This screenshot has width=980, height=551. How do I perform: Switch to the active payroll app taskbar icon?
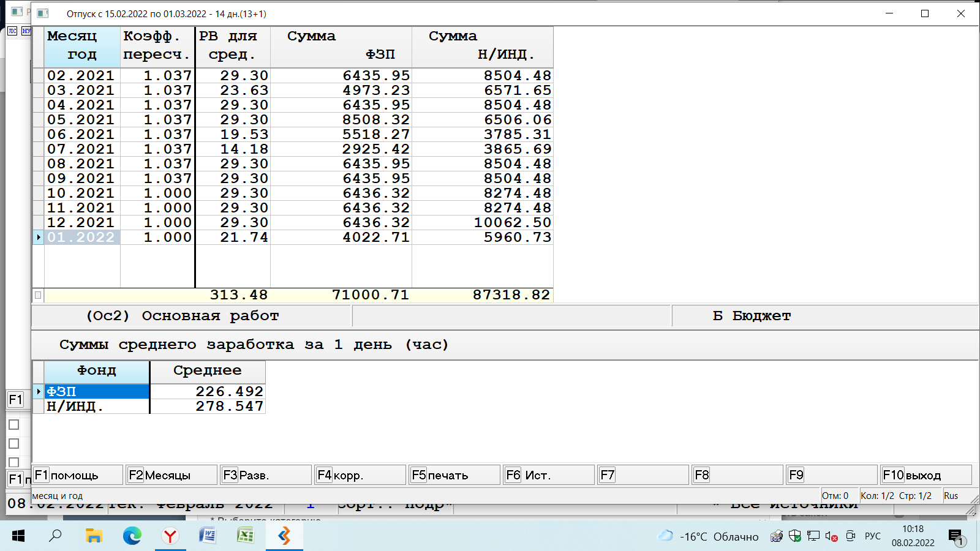284,536
